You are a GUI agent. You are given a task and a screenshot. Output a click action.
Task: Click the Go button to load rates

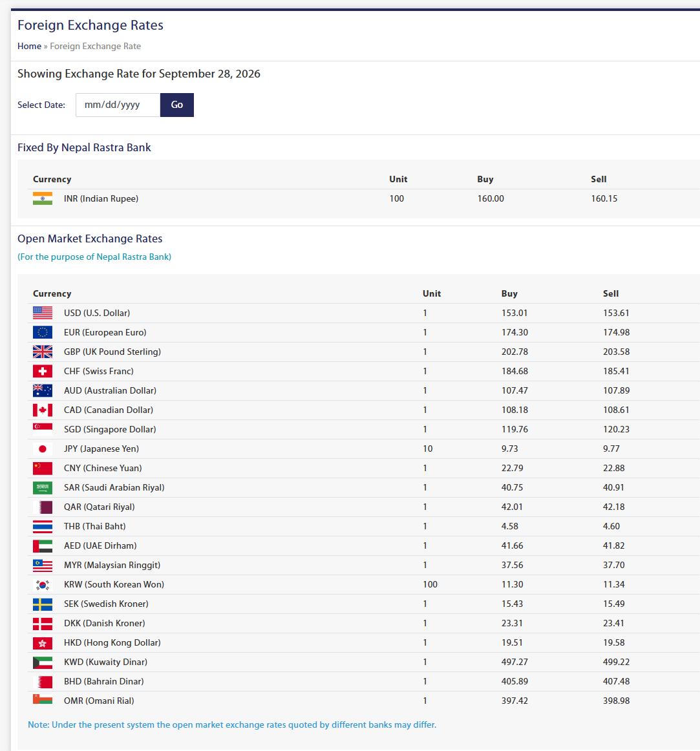click(177, 105)
